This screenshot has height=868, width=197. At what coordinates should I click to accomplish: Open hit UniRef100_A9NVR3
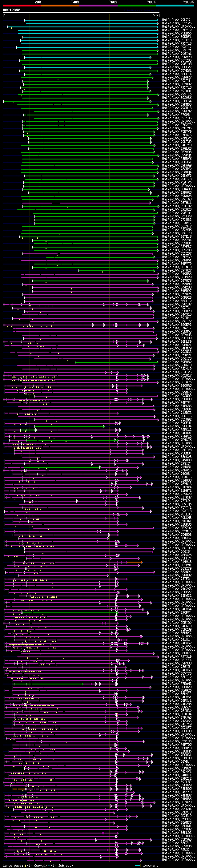pos(177,57)
